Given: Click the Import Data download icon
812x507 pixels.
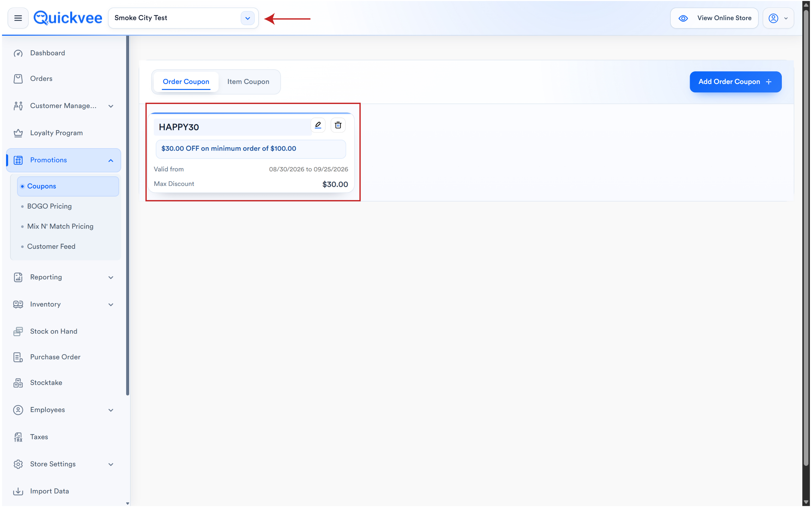Looking at the screenshot, I should point(18,492).
